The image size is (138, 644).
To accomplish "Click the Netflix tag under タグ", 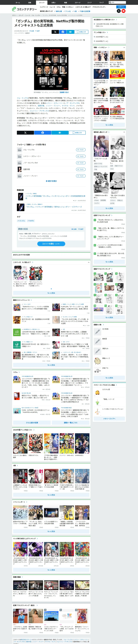I will pyautogui.click(x=31, y=221).
